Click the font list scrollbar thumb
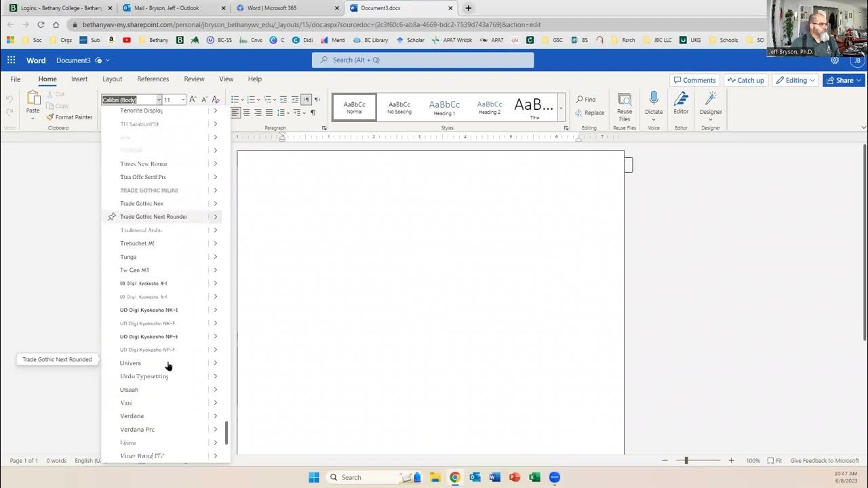868x488 pixels. click(226, 432)
